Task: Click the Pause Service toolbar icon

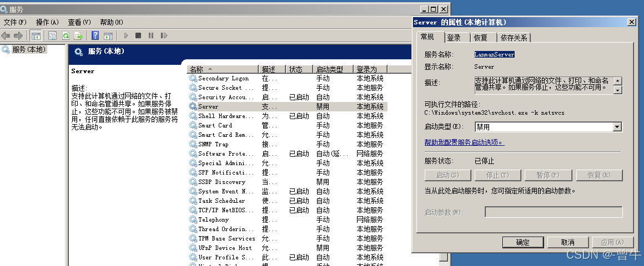Action: coord(151,35)
